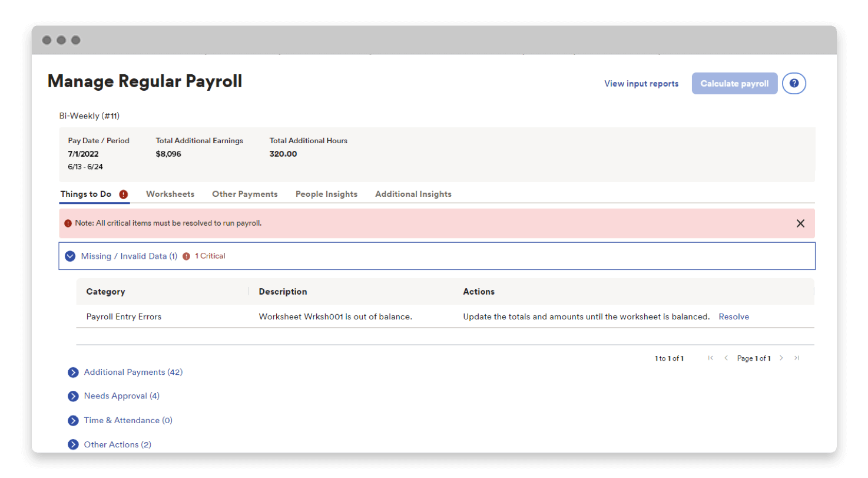Open the People Insights tab

pyautogui.click(x=326, y=194)
